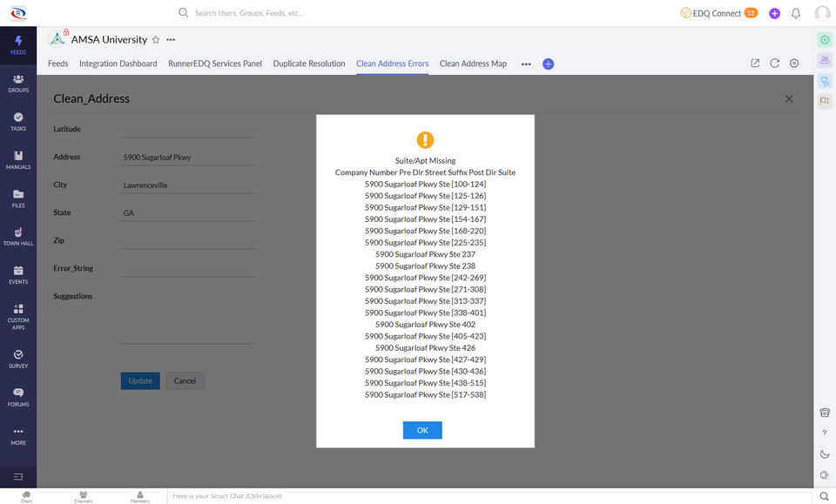Open the user profile avatar
836x504 pixels.
(822, 13)
